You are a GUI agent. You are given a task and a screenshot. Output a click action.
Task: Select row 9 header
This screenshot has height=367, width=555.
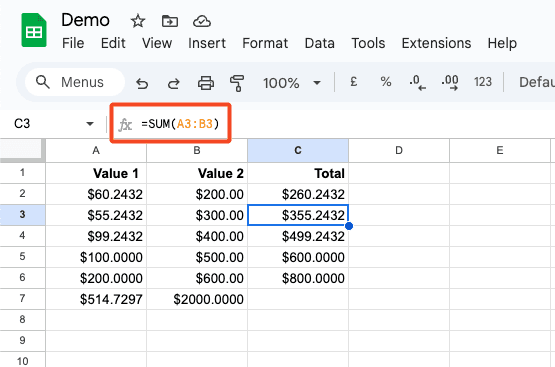23,340
